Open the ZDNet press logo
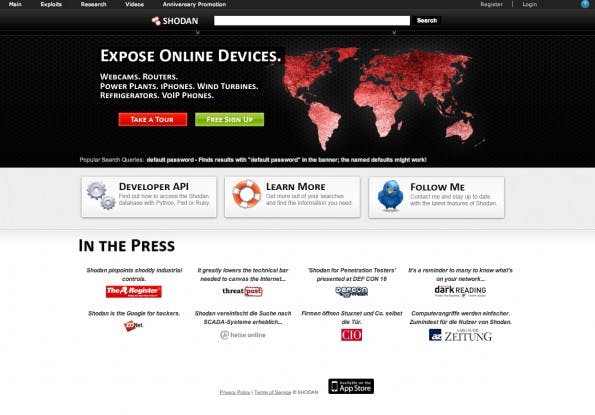 [134, 325]
